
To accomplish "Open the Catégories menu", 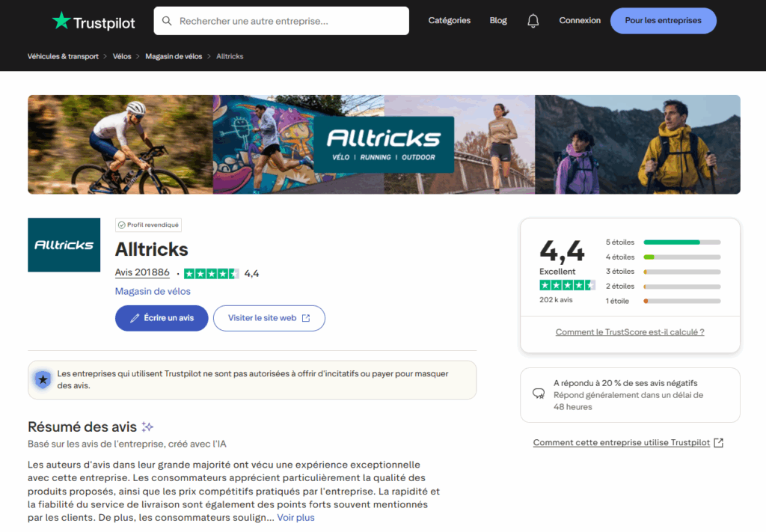I will [449, 21].
